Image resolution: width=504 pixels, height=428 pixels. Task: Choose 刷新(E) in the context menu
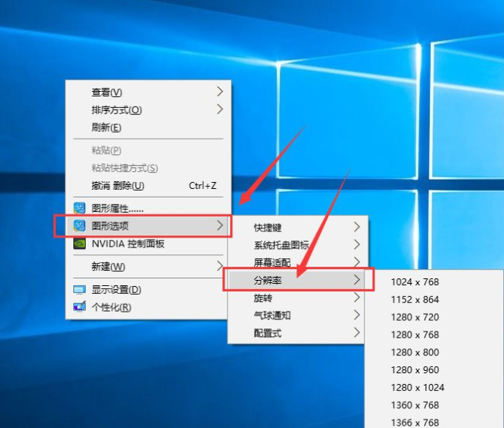(148, 127)
